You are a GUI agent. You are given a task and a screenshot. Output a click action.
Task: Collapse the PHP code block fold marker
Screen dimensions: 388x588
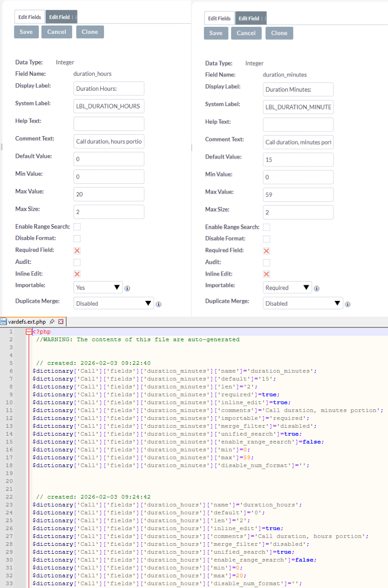click(29, 332)
